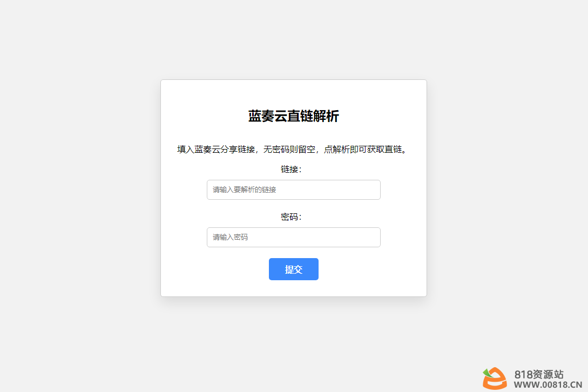The image size is (588, 392).
Task: Click the 818资源站 orange logo icon
Action: [495, 378]
